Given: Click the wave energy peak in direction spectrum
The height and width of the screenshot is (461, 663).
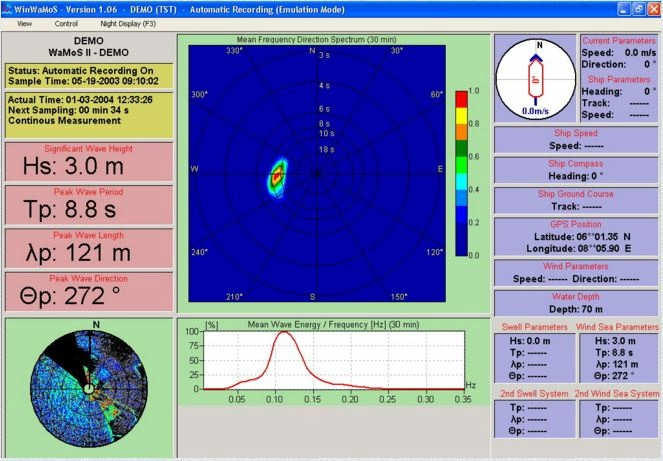Looking at the screenshot, I should tap(276, 177).
